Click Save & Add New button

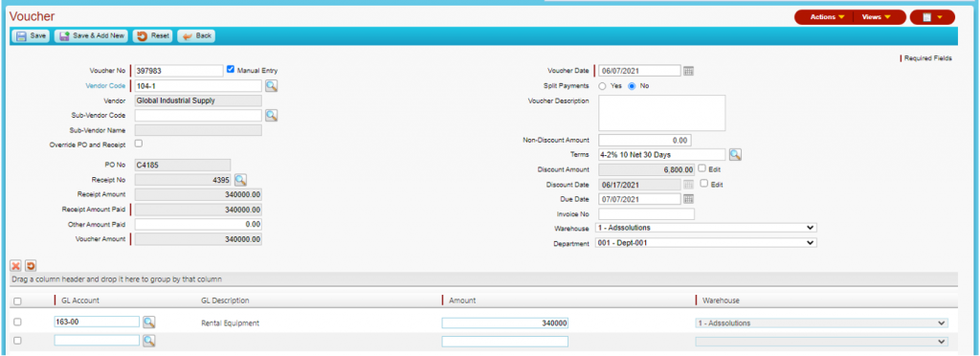tap(91, 36)
